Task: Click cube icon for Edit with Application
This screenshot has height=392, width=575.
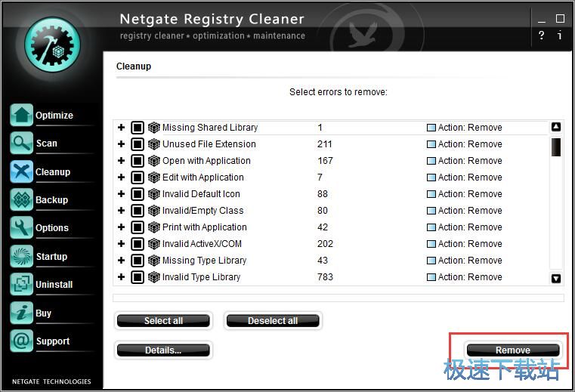Action: pyautogui.click(x=154, y=177)
